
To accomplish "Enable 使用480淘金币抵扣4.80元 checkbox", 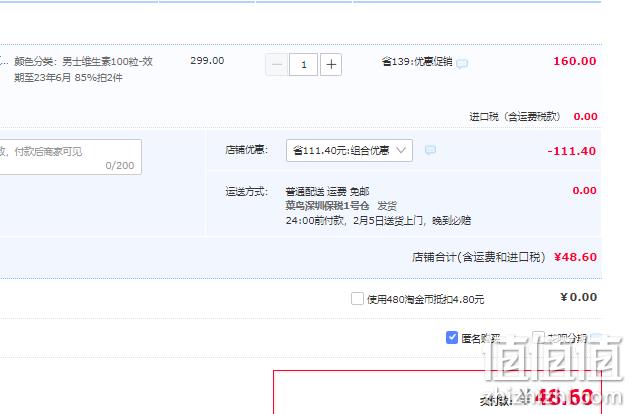I will 357,299.
